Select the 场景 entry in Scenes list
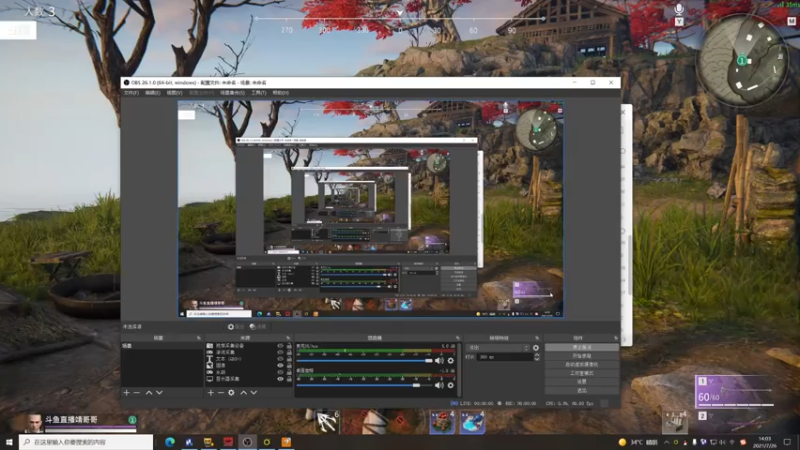The width and height of the screenshot is (800, 450). (x=161, y=346)
